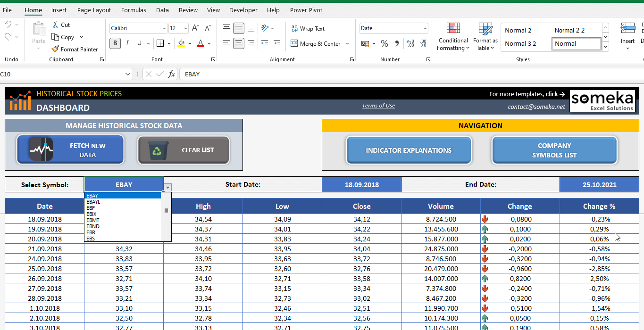Image resolution: width=644 pixels, height=330 pixels.
Task: Switch to the Page Layout tab
Action: (94, 10)
